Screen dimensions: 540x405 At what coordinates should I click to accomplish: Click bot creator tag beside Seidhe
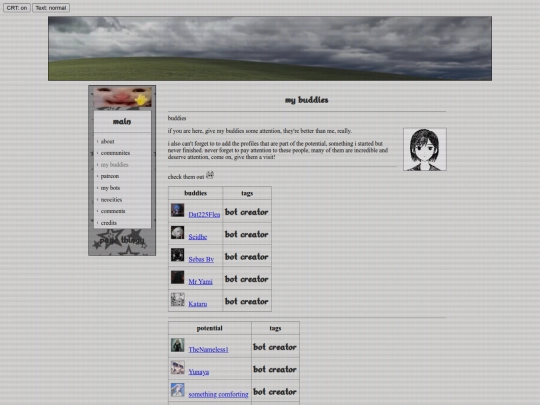[x=247, y=234]
